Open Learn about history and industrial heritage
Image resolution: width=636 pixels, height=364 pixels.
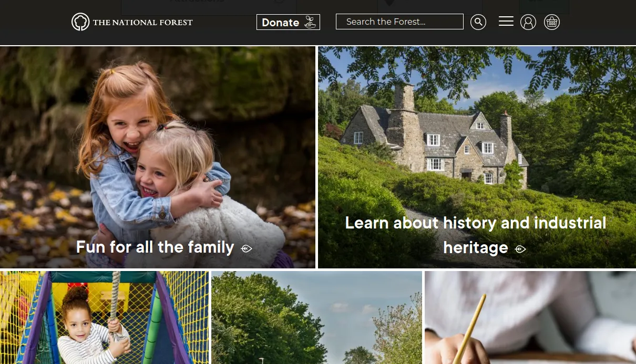point(476,235)
